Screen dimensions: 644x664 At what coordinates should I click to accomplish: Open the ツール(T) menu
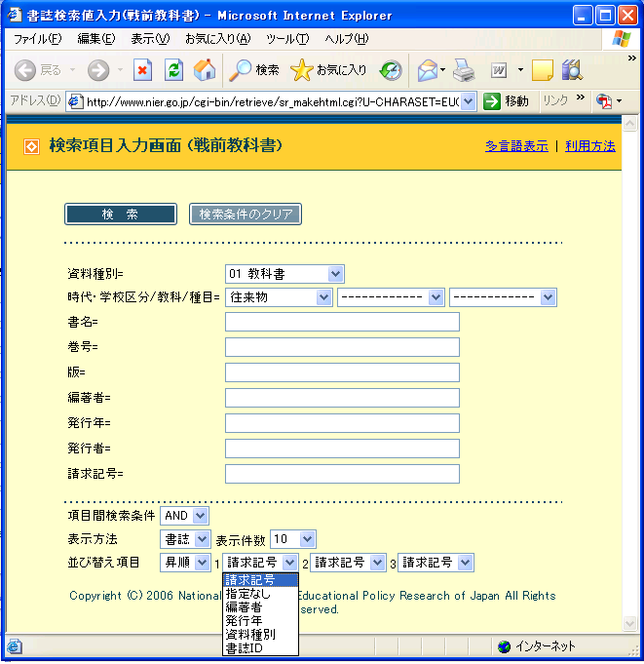287,39
